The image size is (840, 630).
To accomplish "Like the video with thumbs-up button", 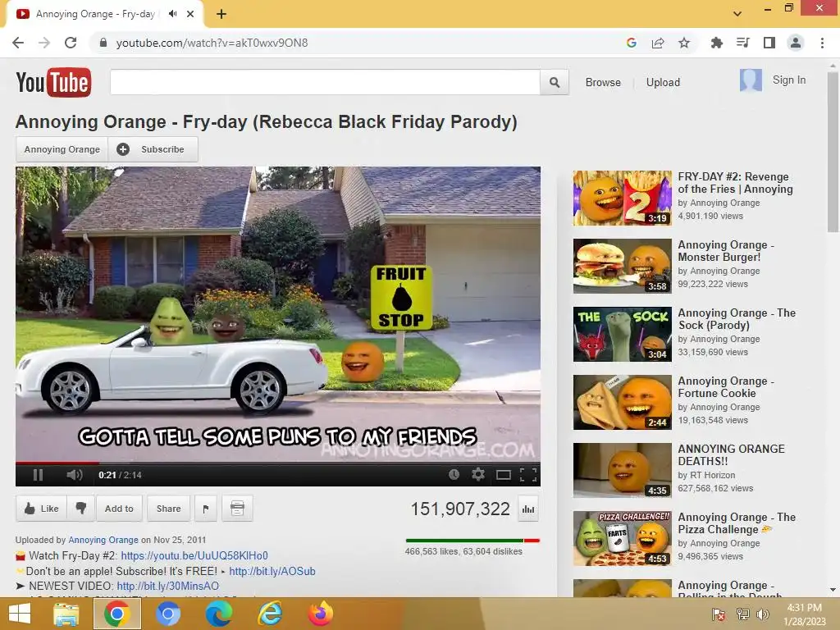I will point(41,509).
